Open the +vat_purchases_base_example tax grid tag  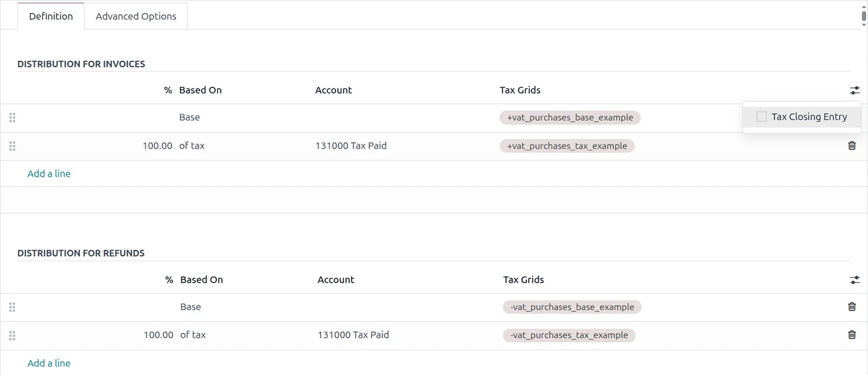click(x=570, y=117)
